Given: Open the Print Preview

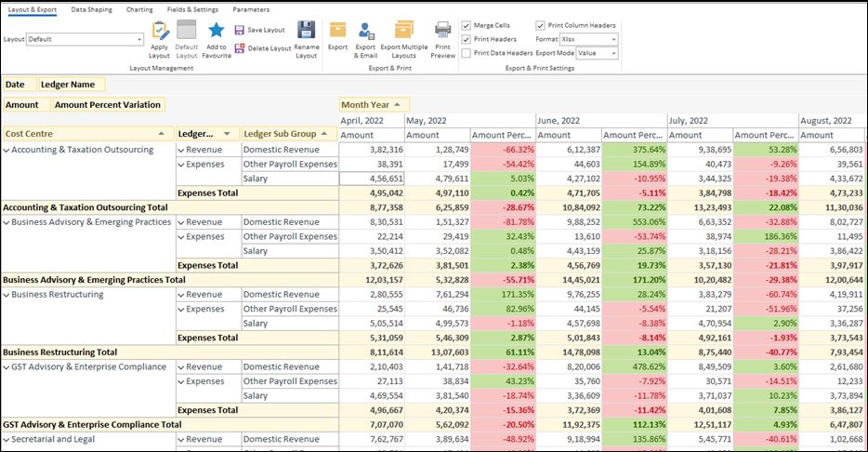Looking at the screenshot, I should [443, 31].
